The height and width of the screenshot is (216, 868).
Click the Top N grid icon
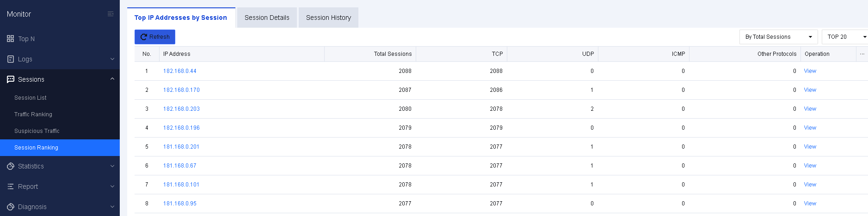click(x=10, y=39)
